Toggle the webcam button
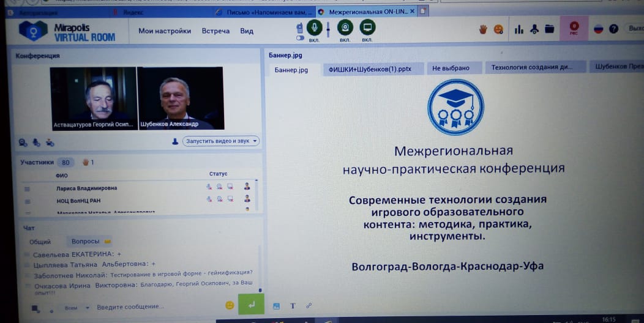 pyautogui.click(x=345, y=28)
